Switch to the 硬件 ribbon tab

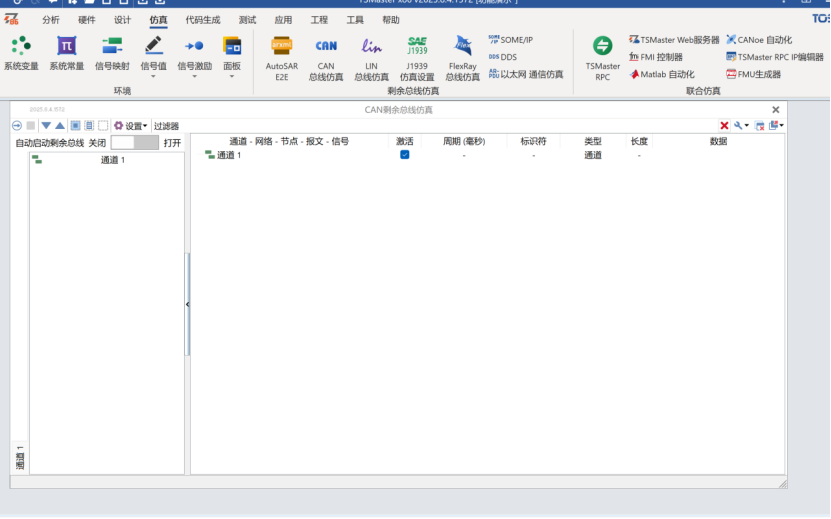[86, 20]
